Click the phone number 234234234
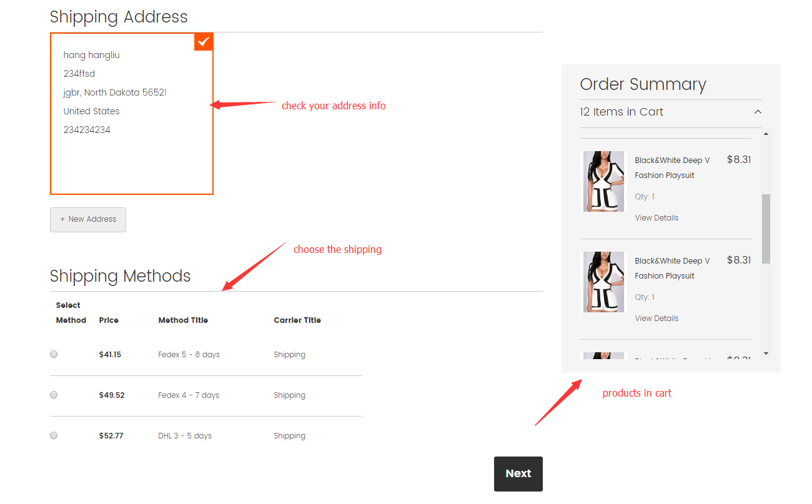This screenshot has width=812, height=504. point(87,130)
